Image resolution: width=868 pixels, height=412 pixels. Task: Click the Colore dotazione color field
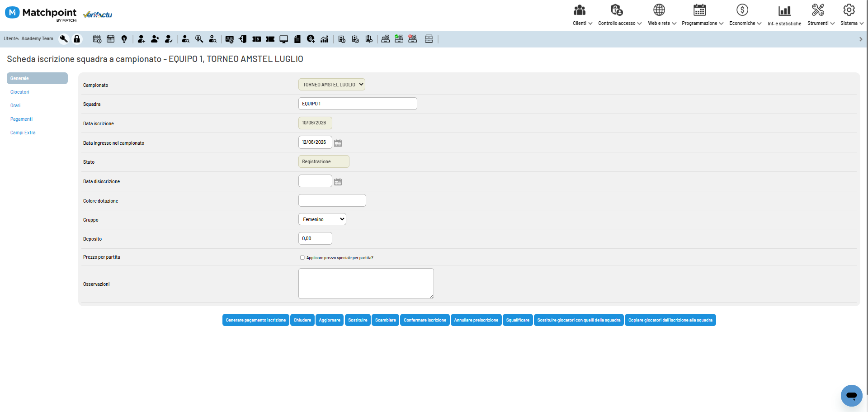click(332, 200)
